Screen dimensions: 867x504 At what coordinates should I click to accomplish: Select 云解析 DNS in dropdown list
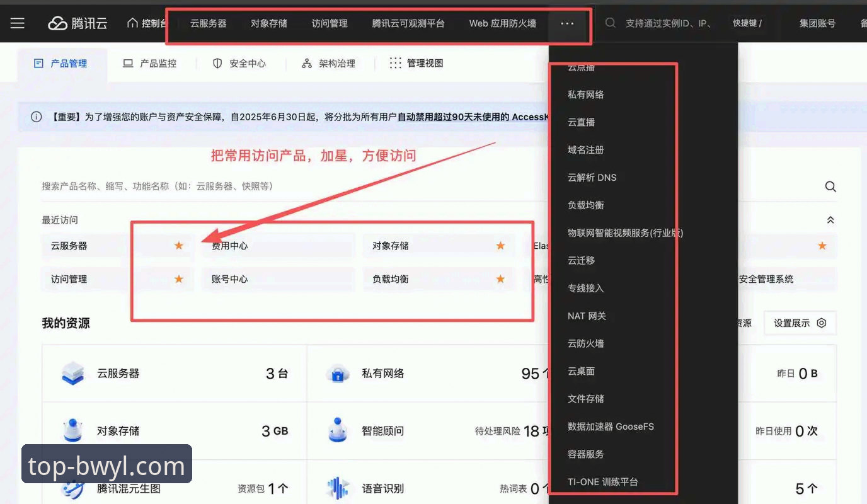coord(592,178)
